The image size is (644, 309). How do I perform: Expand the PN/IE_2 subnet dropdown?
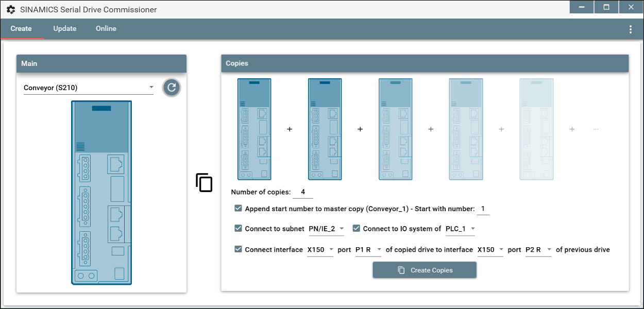tap(326, 229)
